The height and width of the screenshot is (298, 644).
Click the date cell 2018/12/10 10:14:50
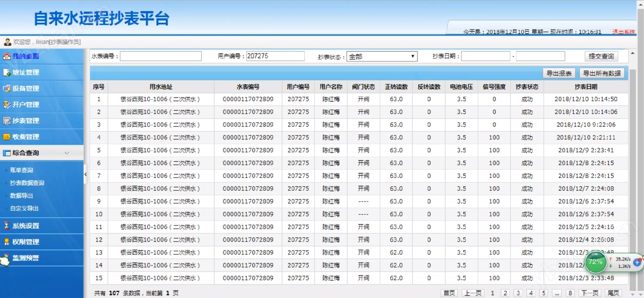(586, 99)
